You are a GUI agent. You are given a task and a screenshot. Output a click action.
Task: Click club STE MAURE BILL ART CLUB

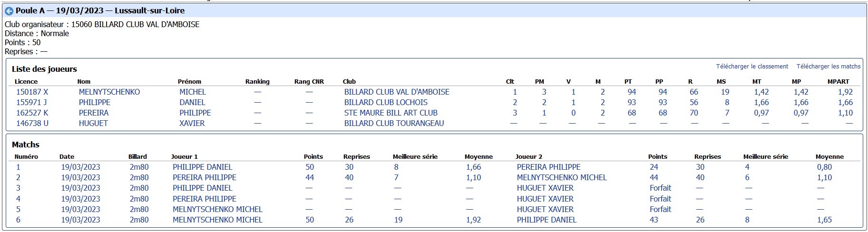(391, 113)
